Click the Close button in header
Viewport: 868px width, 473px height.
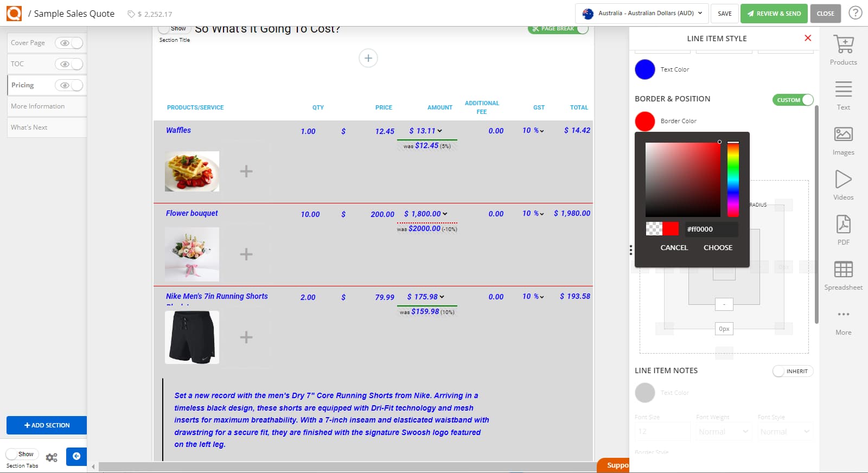pyautogui.click(x=825, y=14)
